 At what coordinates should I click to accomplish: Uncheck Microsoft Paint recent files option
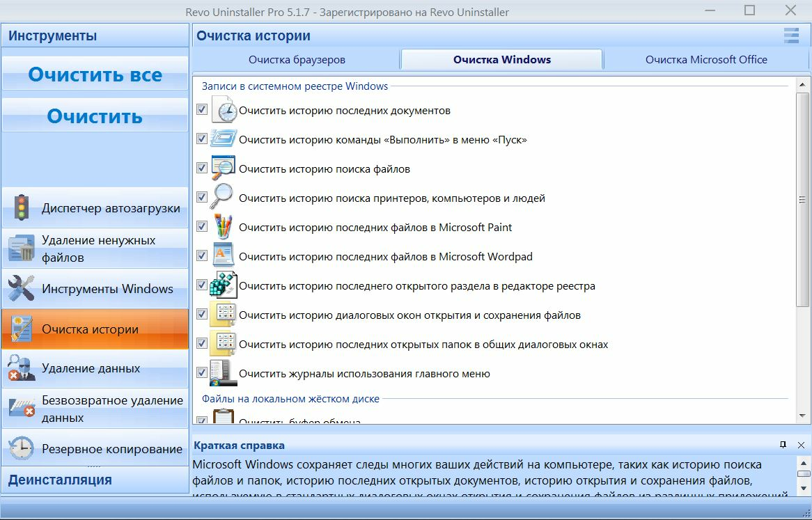tap(202, 227)
